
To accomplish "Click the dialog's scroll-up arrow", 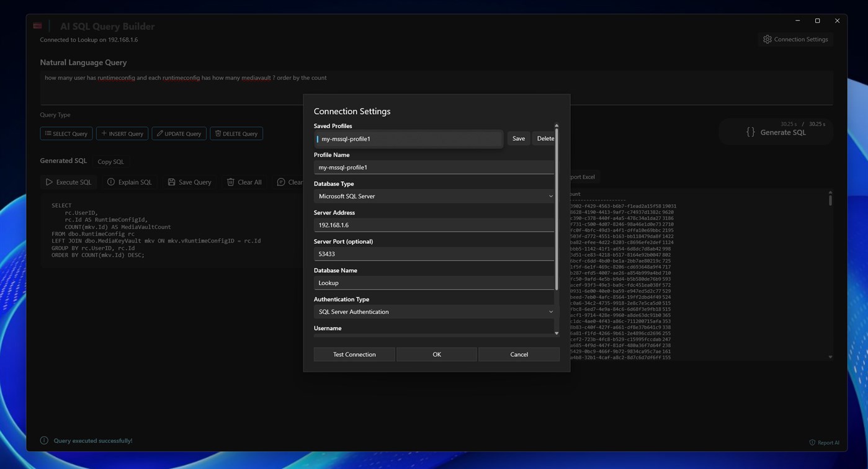I will pos(557,126).
